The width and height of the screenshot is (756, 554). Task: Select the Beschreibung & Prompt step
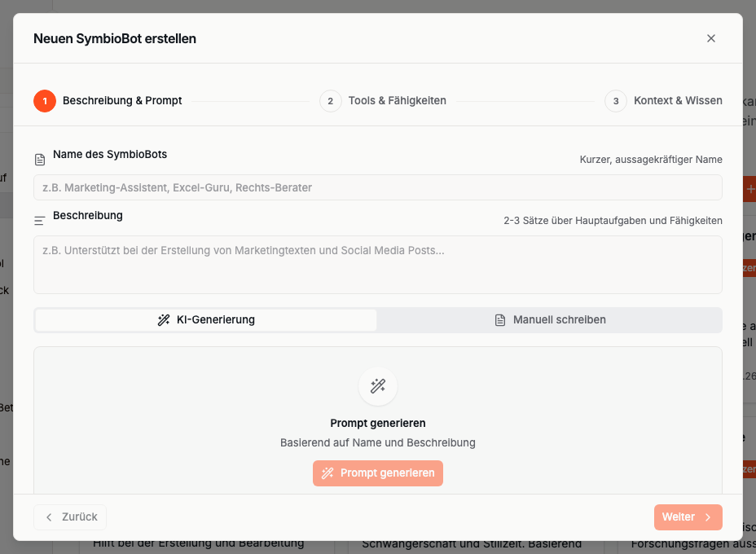click(122, 101)
